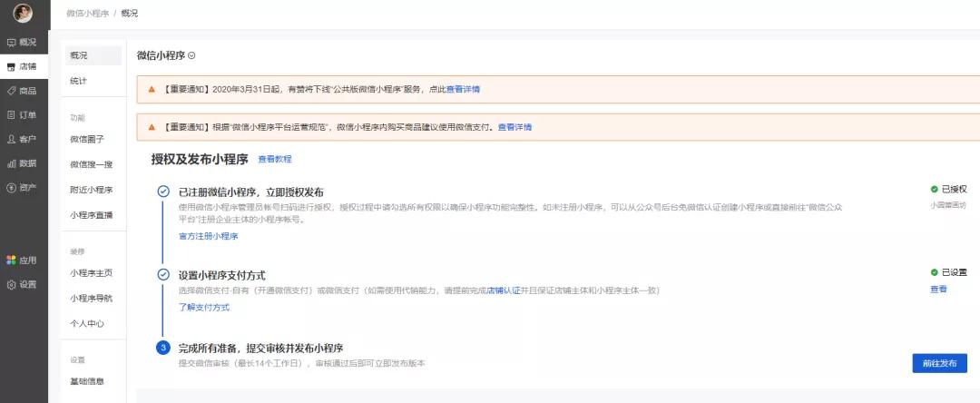Click 已注册微信小程序，立即授权发布 step title
Image resolution: width=980 pixels, height=403 pixels.
251,192
